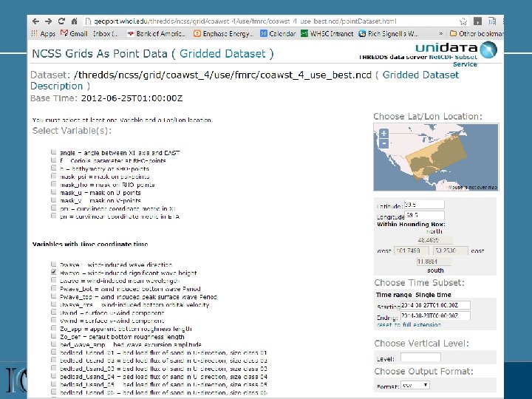Check the h bathymetry checkbox
The height and width of the screenshot is (399, 532).
coord(54,168)
